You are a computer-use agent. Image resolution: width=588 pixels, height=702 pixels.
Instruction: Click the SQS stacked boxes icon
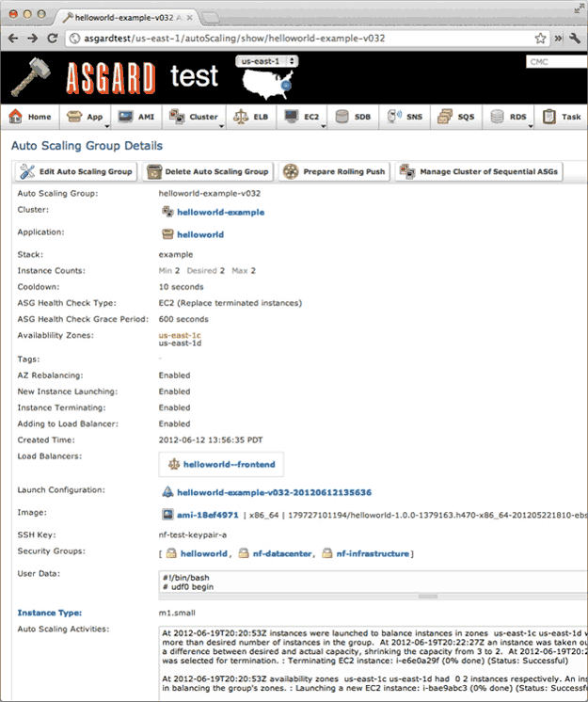[445, 117]
